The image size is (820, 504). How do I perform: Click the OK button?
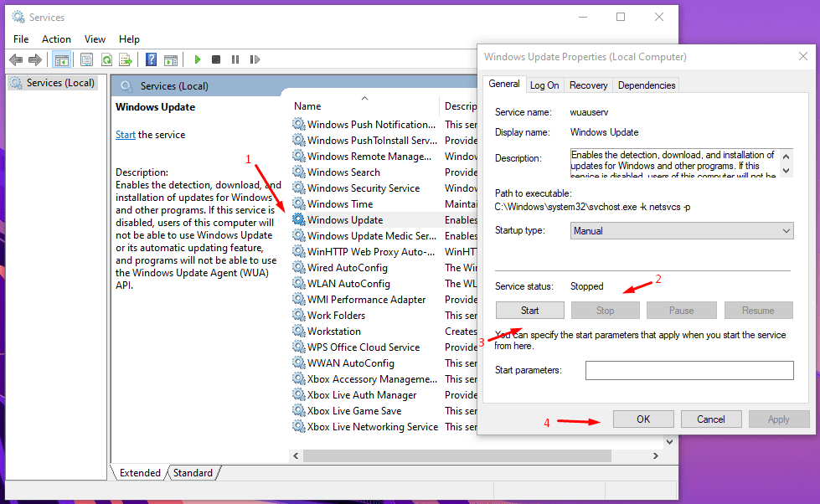coord(643,419)
